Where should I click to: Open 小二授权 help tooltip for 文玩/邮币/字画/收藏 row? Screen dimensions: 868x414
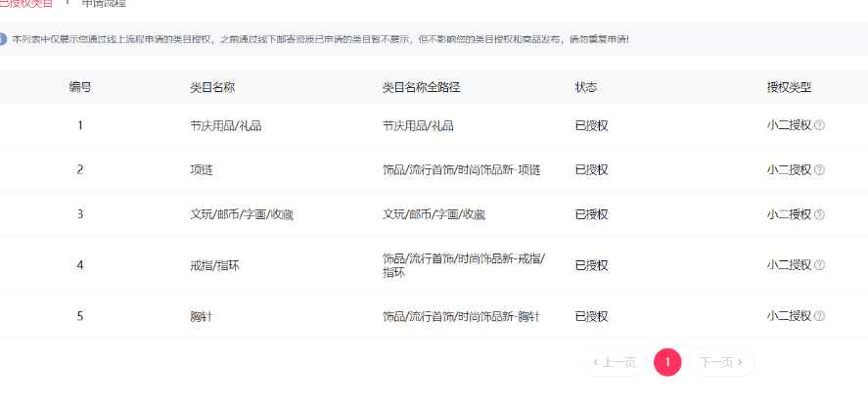[x=820, y=214]
